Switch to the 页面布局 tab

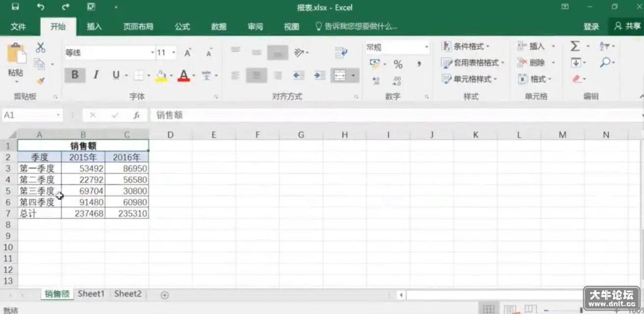click(138, 27)
